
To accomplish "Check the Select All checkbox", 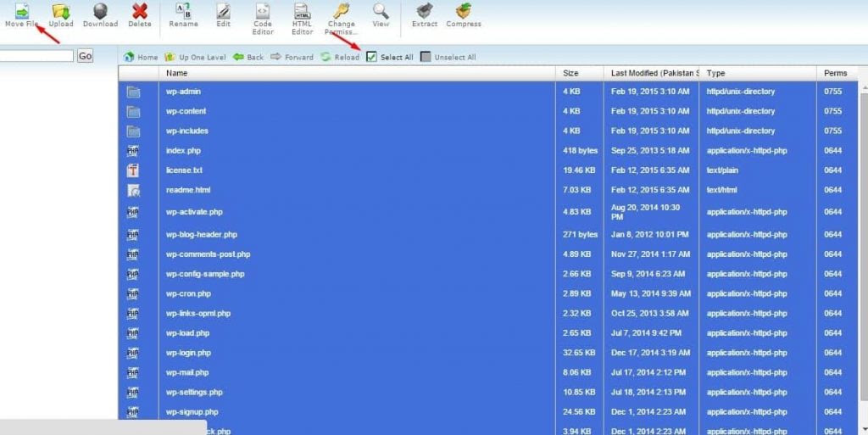I will 371,57.
